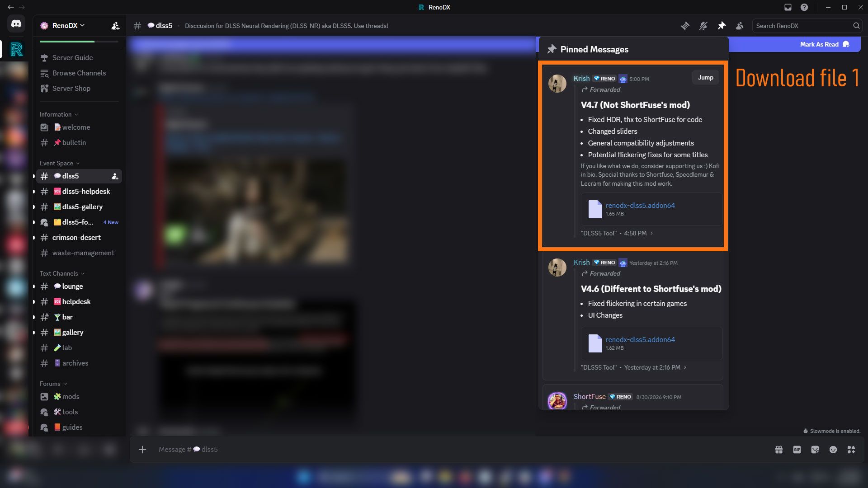Image resolution: width=868 pixels, height=488 pixels.
Task: Go back using the left arrow in title bar
Action: (x=11, y=7)
